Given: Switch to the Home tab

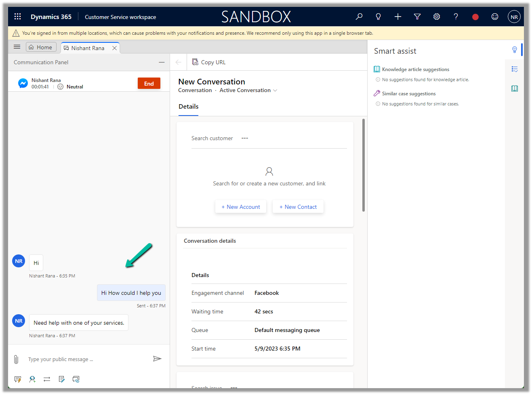Looking at the screenshot, I should coord(41,47).
